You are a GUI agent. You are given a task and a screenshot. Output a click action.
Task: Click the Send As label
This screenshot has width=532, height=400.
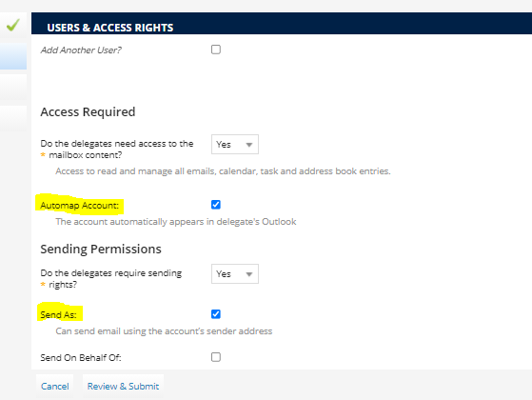click(58, 315)
